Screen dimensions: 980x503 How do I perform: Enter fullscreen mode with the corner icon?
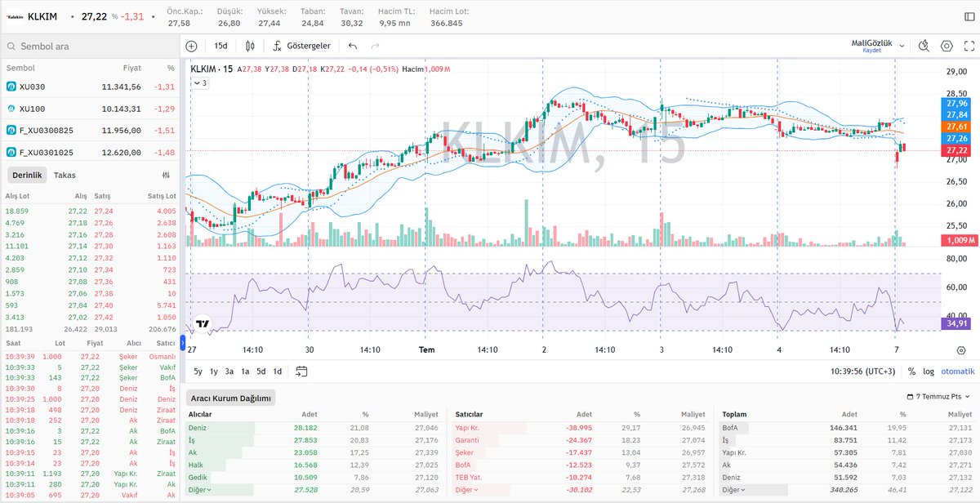click(970, 46)
